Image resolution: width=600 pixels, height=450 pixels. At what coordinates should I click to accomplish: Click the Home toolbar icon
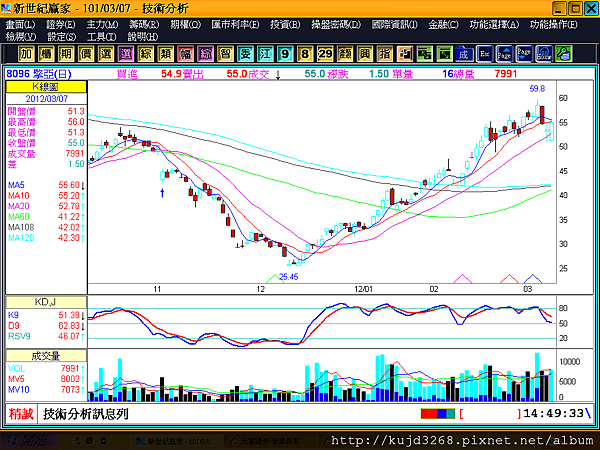pyautogui.click(x=544, y=54)
